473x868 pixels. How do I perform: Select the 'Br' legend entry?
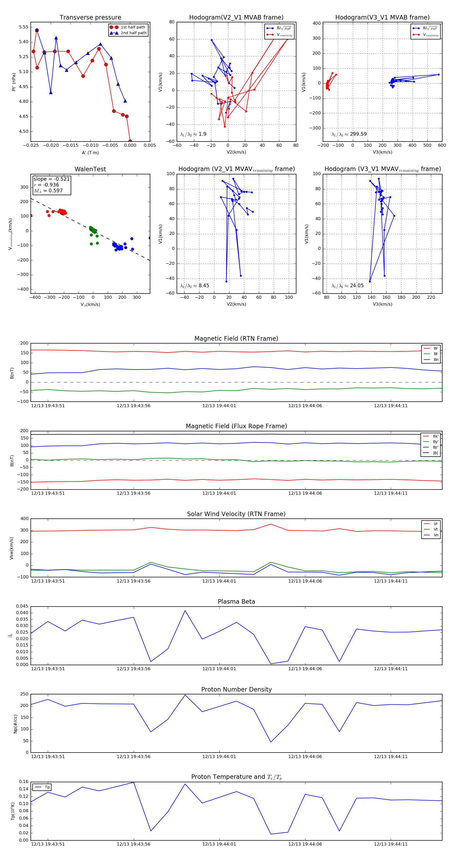coord(431,349)
